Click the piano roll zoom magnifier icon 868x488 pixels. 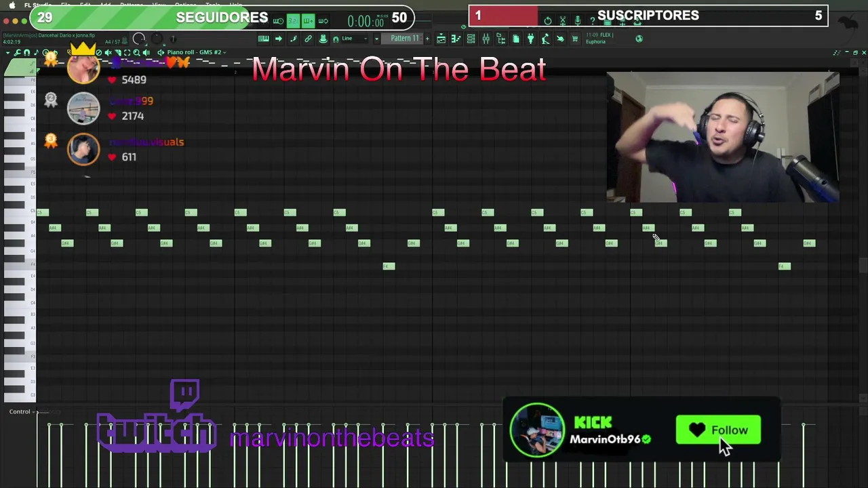click(136, 52)
